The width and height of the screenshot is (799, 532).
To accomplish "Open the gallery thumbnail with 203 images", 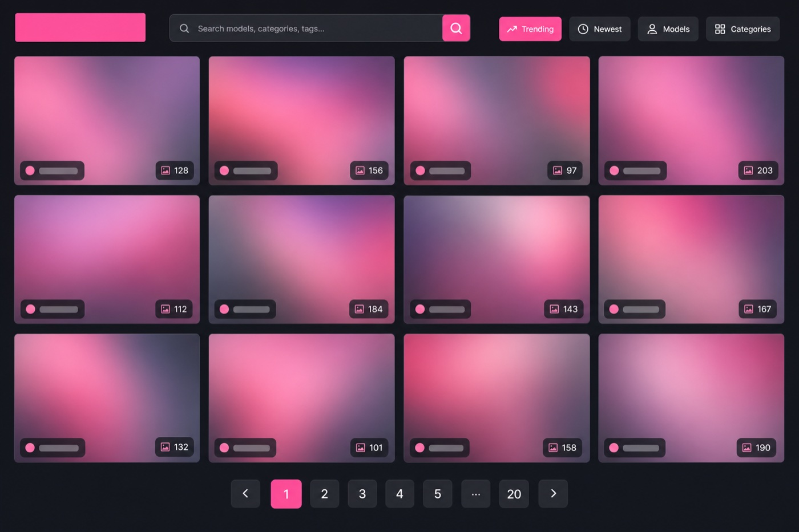I will click(x=691, y=120).
